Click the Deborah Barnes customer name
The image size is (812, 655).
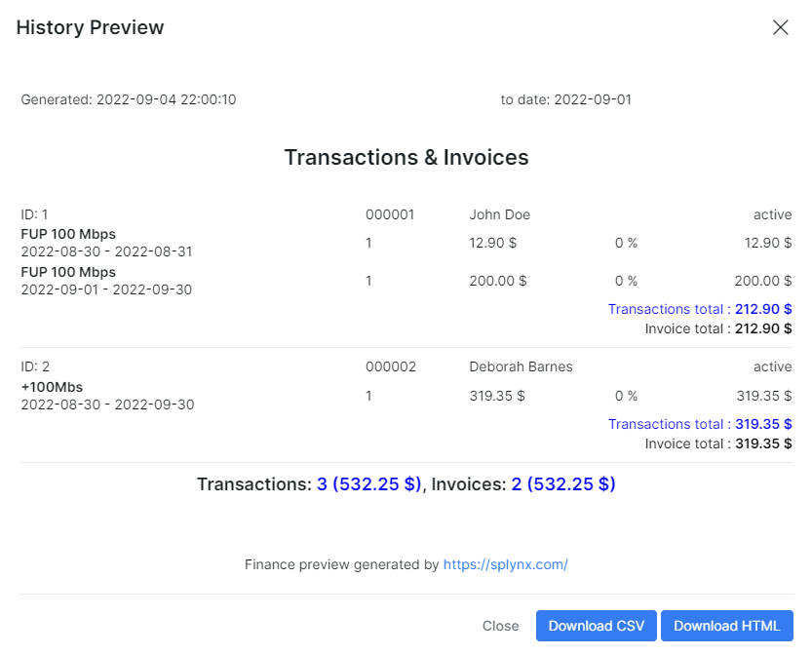(521, 366)
